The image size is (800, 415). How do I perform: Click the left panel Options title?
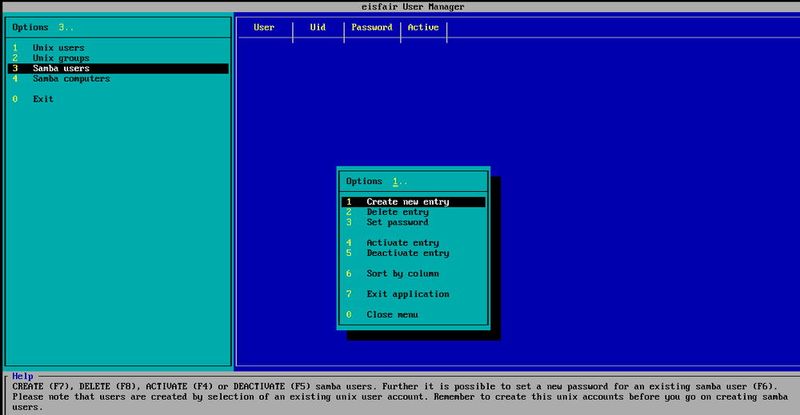coord(30,28)
